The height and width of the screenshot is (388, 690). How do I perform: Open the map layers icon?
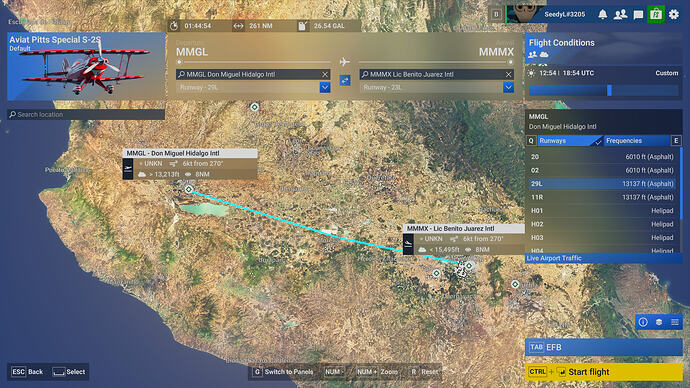(x=659, y=322)
